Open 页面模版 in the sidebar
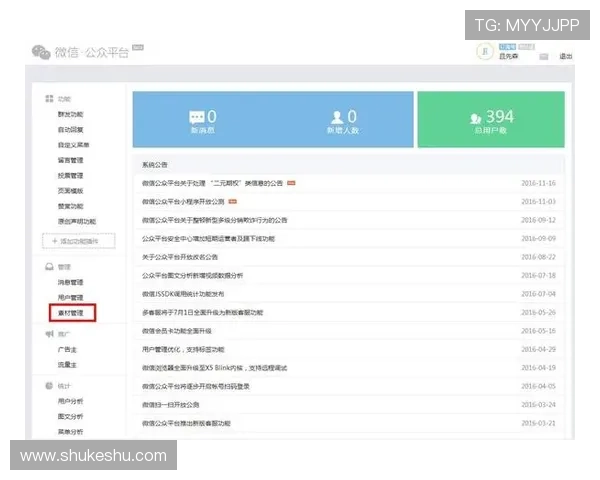The image size is (600, 480). pyautogui.click(x=70, y=191)
